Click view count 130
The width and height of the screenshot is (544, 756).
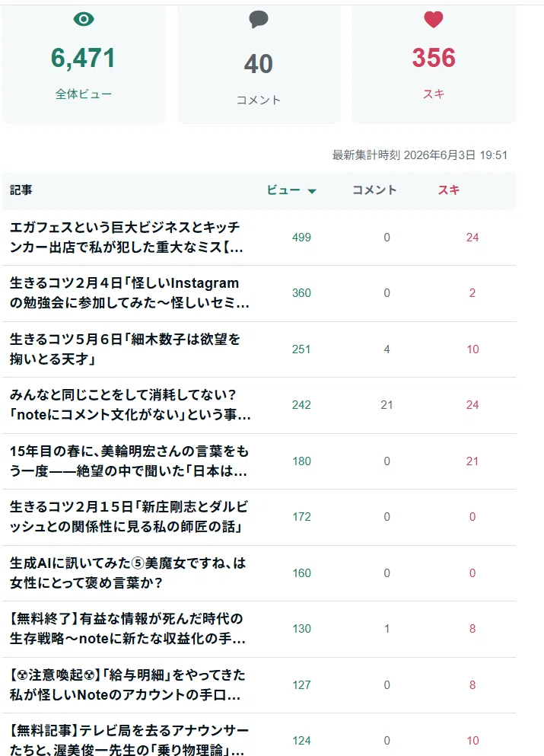[301, 628]
